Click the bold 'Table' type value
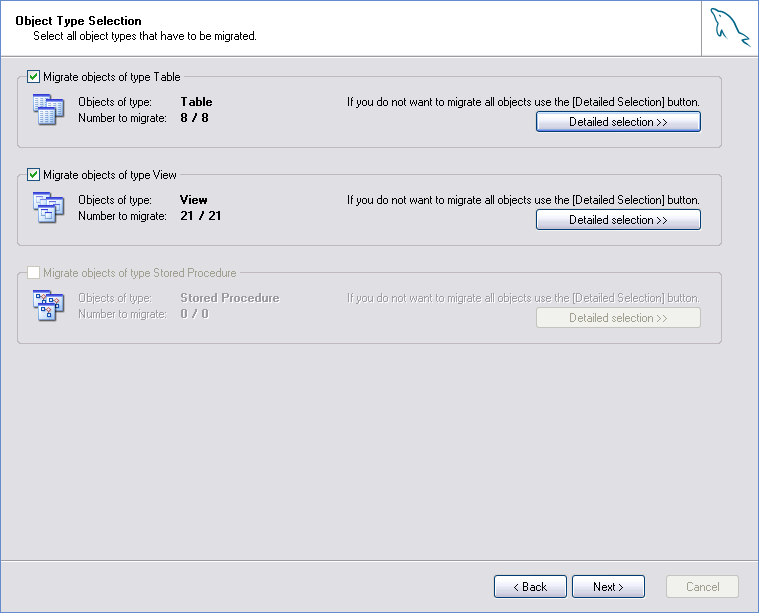 pyautogui.click(x=196, y=102)
